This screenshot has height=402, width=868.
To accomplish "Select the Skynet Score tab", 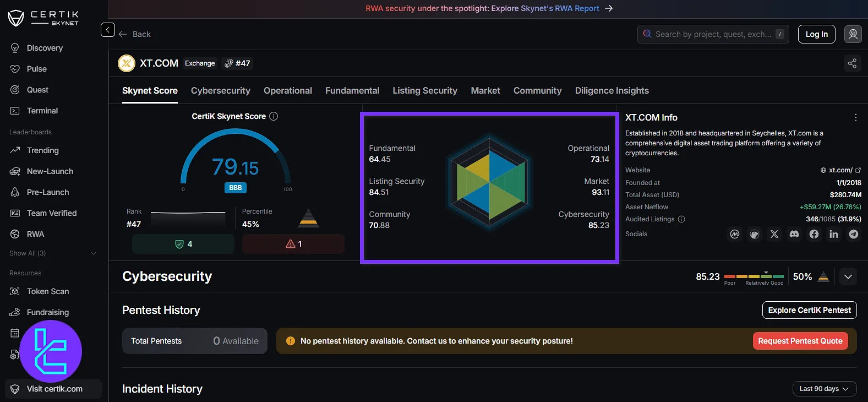I will coord(150,91).
